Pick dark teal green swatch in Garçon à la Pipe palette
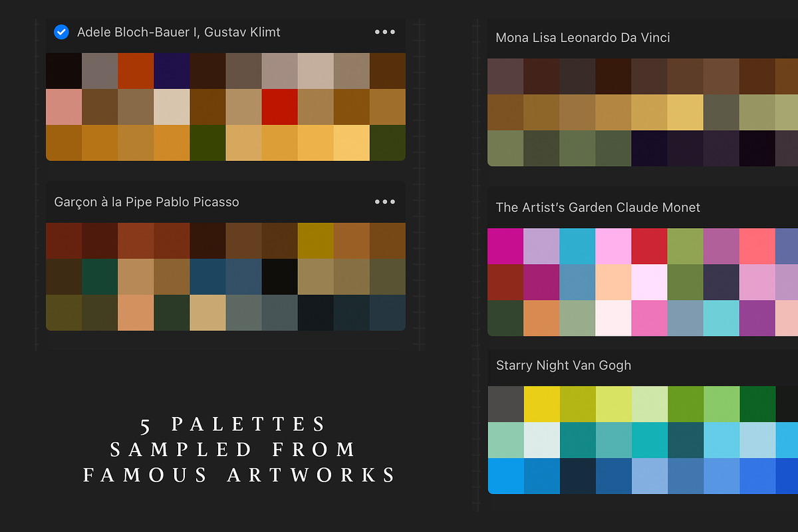This screenshot has height=532, width=798. (100, 277)
